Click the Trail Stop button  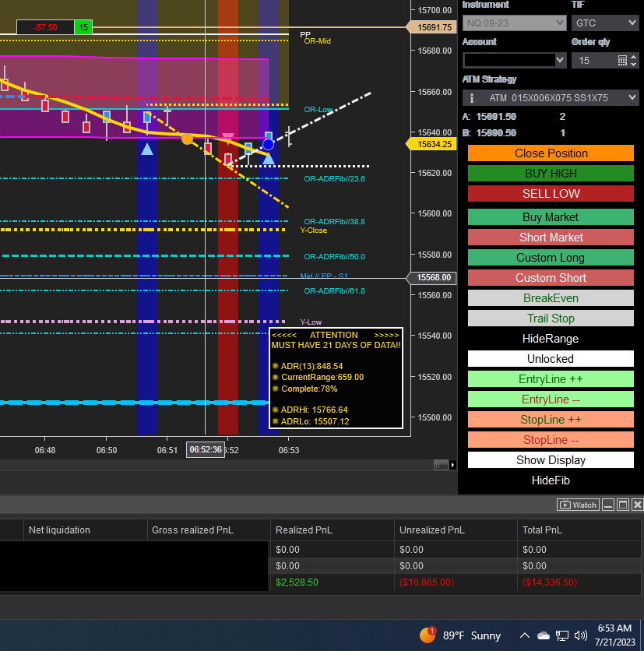click(x=551, y=318)
